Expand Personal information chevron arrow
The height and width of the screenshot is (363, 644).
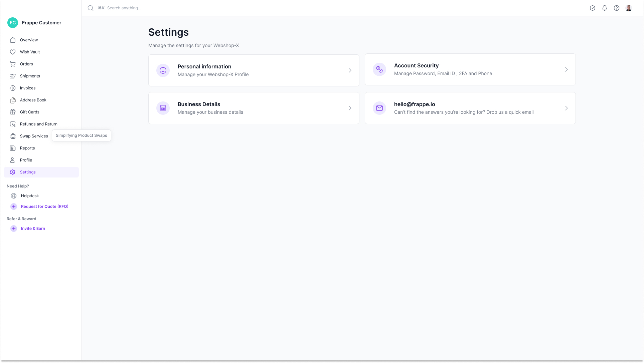point(350,70)
